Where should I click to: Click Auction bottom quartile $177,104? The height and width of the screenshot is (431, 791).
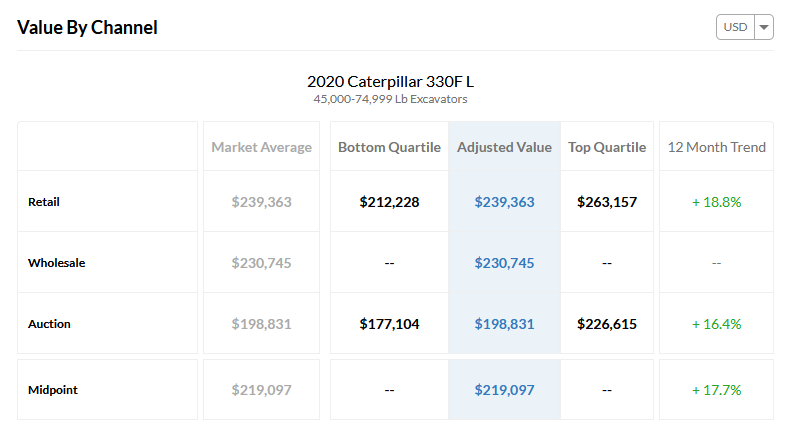coord(389,324)
